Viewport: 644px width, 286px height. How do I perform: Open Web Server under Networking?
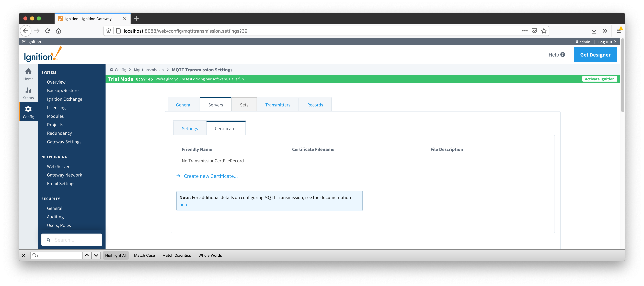[x=58, y=166]
